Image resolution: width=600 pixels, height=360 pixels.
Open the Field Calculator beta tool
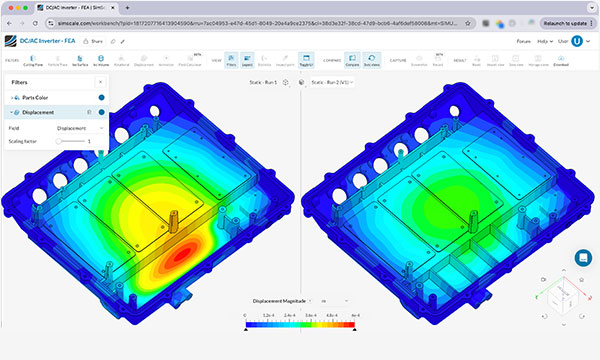(x=190, y=60)
